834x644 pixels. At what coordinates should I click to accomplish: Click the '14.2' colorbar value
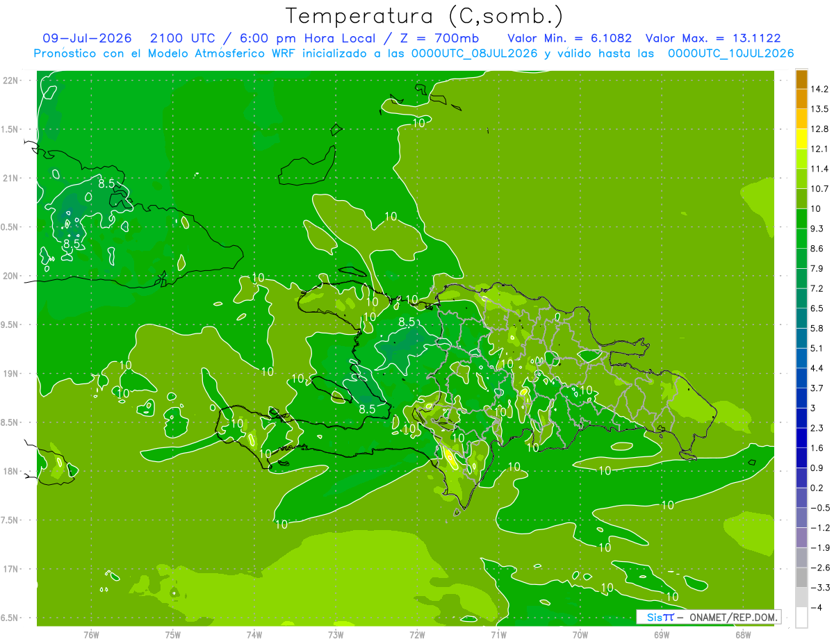(819, 89)
